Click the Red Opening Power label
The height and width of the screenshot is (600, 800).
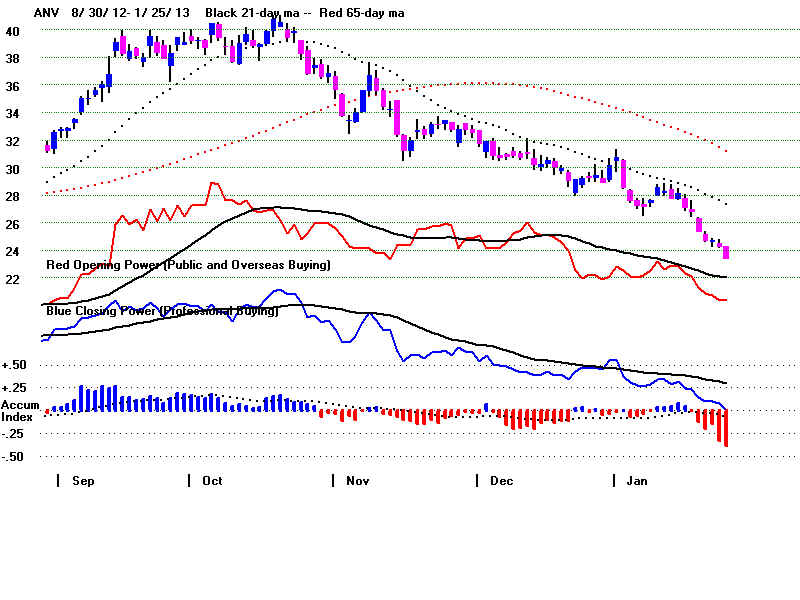(x=188, y=265)
